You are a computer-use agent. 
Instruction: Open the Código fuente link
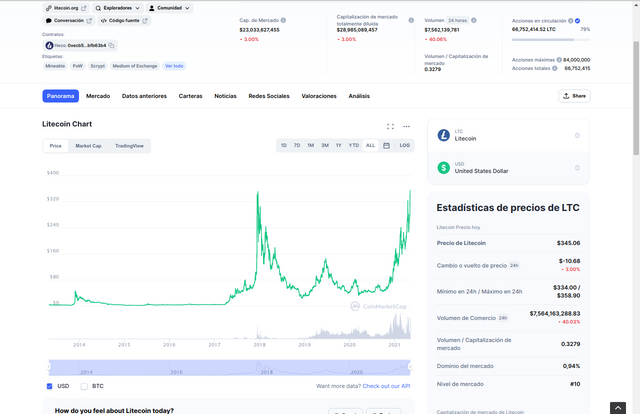tap(124, 20)
